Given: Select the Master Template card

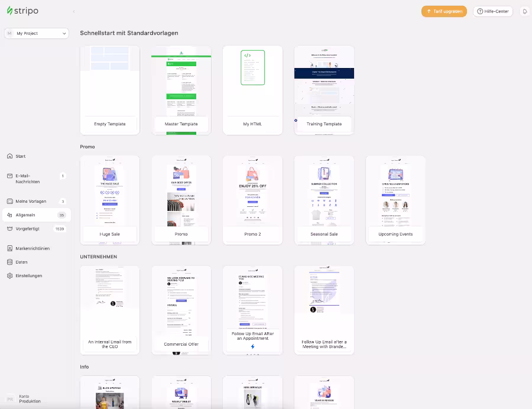Looking at the screenshot, I should pyautogui.click(x=181, y=90).
